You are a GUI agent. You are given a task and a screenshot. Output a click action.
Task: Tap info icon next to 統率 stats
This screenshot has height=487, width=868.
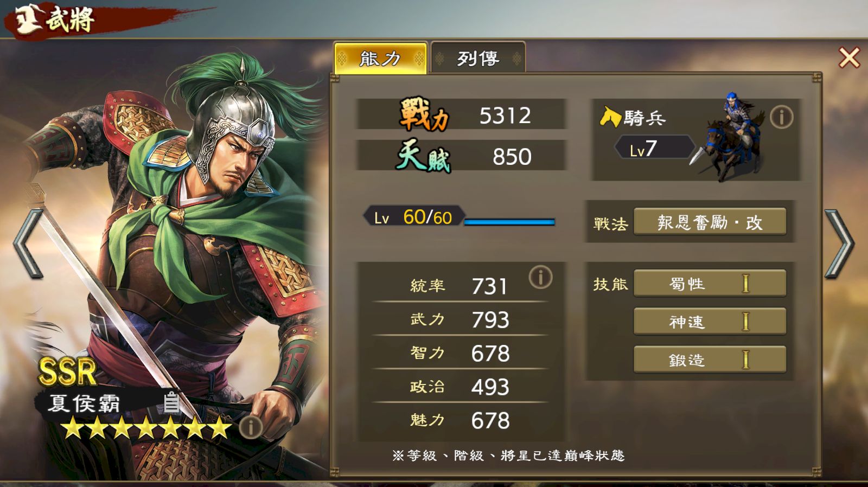[540, 277]
